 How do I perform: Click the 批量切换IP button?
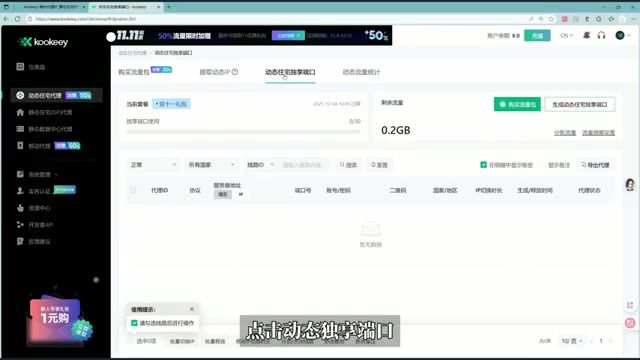tap(182, 341)
